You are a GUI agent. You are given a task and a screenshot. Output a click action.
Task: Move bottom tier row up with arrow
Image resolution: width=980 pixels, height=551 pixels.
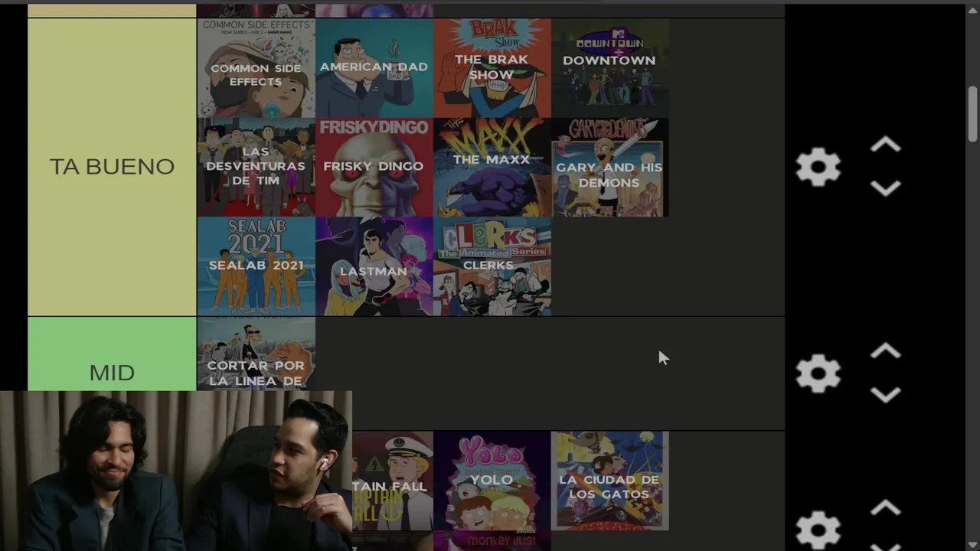[885, 508]
